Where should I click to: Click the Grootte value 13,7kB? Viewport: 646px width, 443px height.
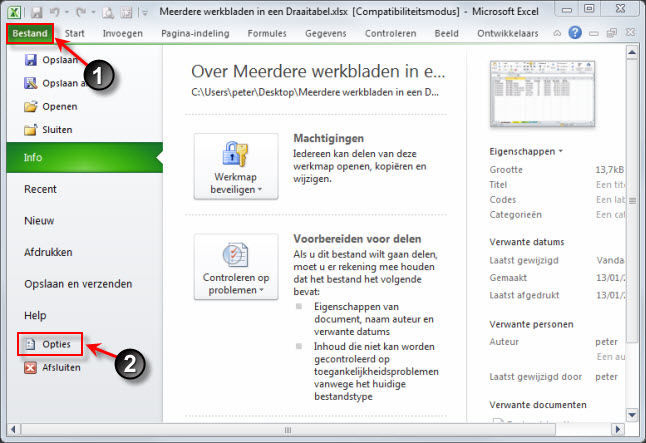(610, 170)
